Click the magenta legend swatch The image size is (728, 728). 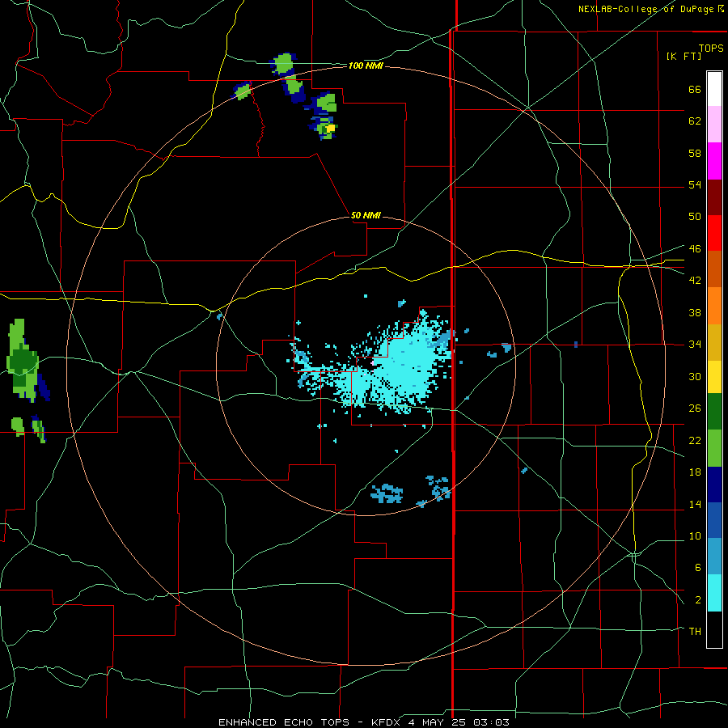[x=714, y=161]
